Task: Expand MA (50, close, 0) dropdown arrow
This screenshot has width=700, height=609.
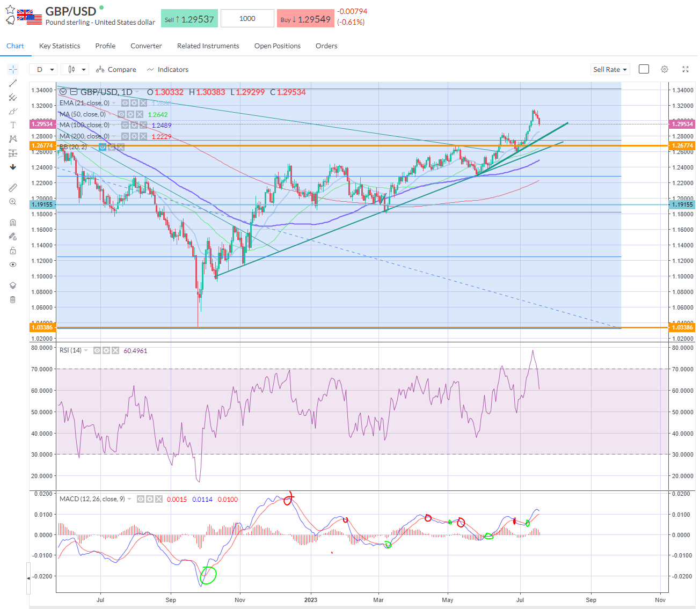Action: pos(110,114)
